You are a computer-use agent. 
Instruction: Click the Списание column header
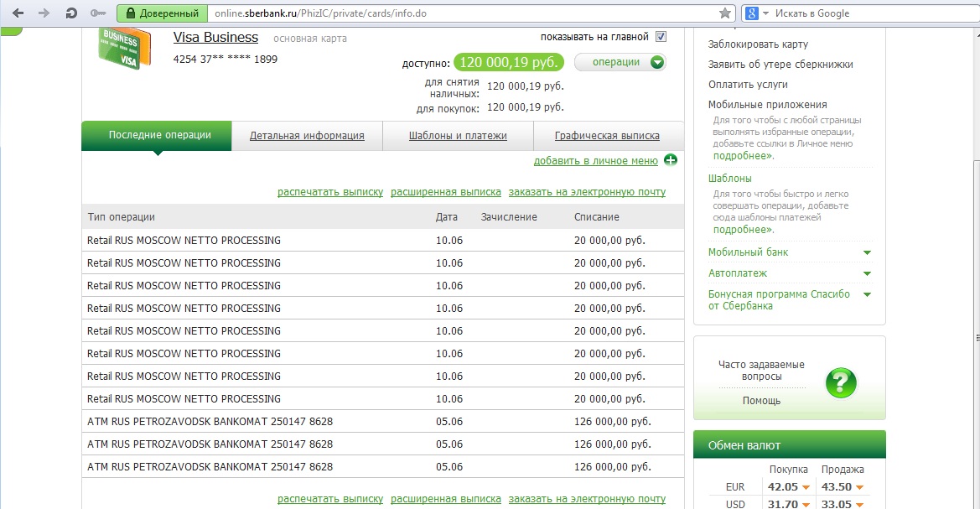click(597, 217)
